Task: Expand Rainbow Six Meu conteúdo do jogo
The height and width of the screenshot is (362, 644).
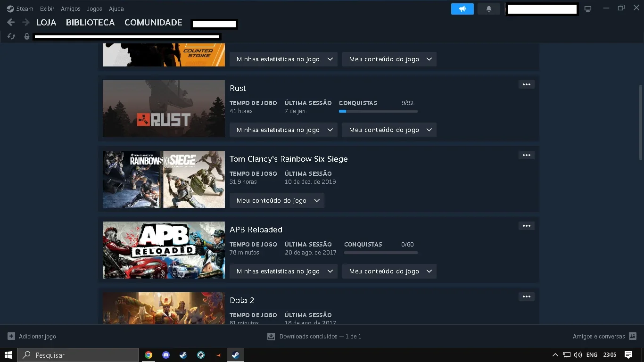Action: tap(277, 200)
